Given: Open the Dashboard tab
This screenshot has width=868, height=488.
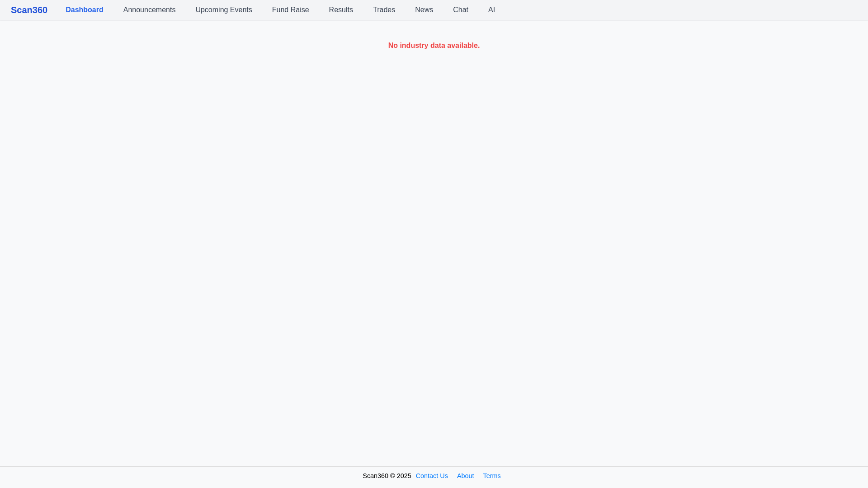Looking at the screenshot, I should pyautogui.click(x=85, y=10).
